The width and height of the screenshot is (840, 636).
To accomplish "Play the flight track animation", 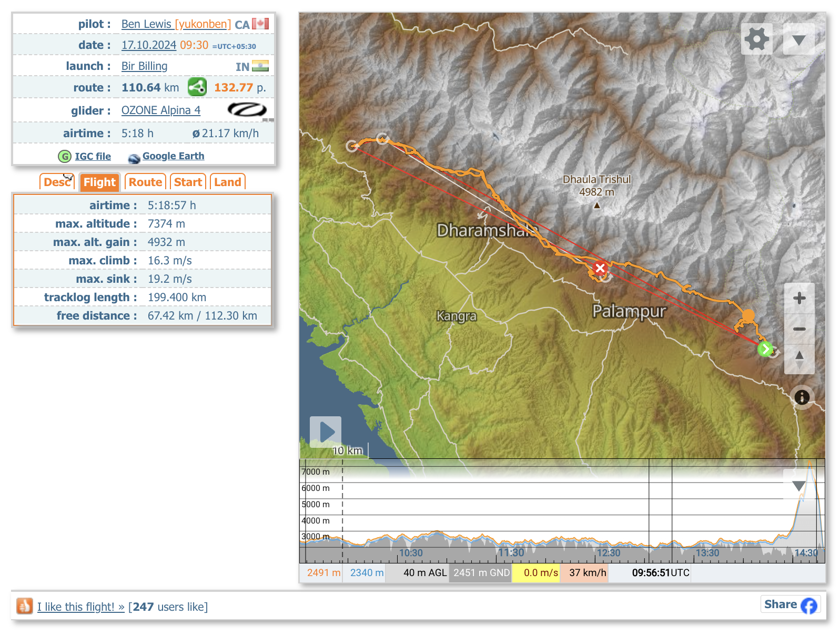I will coord(326,432).
